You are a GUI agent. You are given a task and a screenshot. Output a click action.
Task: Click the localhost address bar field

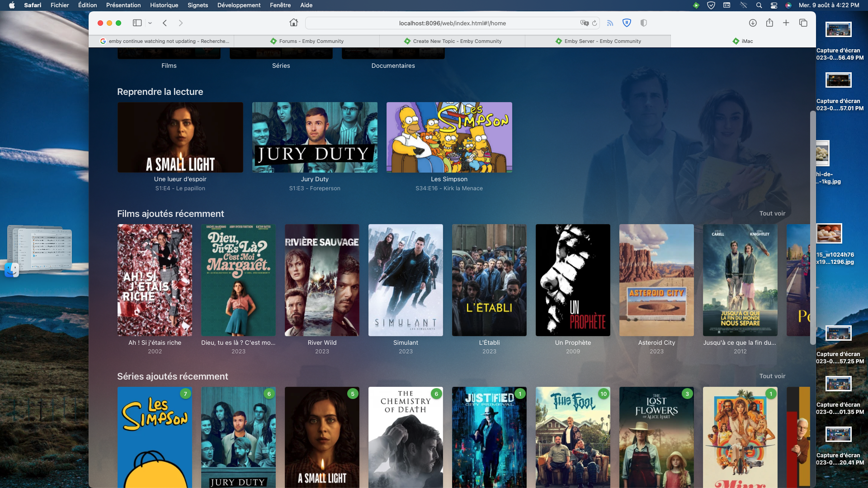pyautogui.click(x=452, y=23)
